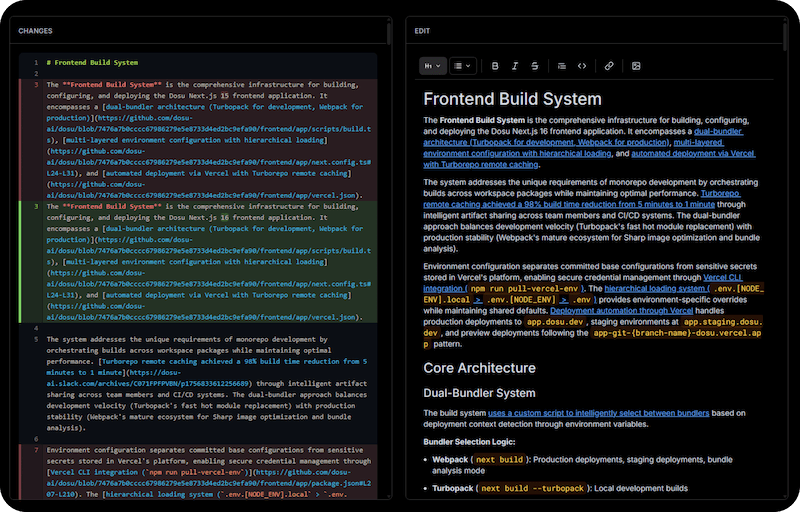Insert a hyperlink with the link icon
Image resolution: width=800 pixels, height=512 pixels.
609,66
